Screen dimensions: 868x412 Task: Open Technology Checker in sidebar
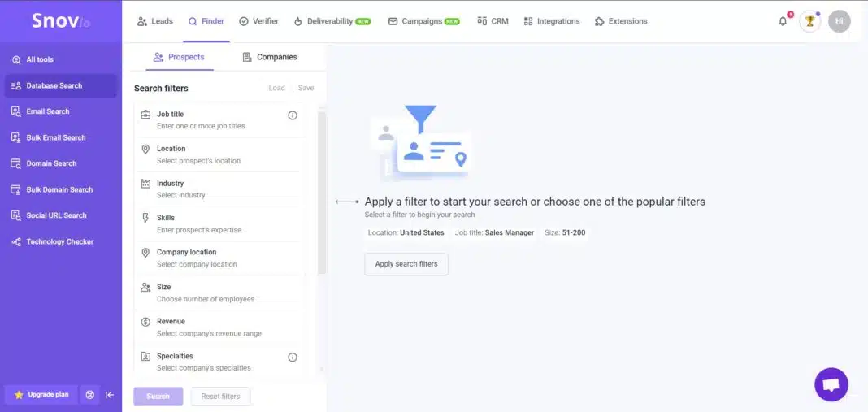coord(59,241)
